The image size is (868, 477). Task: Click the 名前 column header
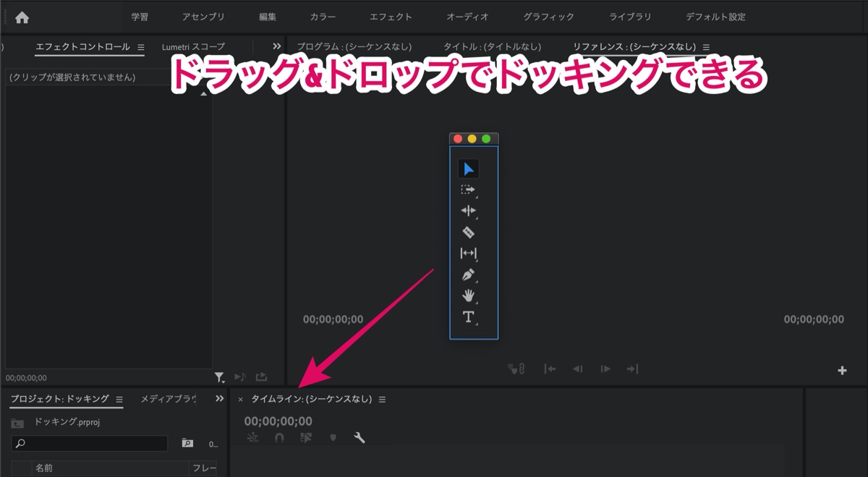44,468
